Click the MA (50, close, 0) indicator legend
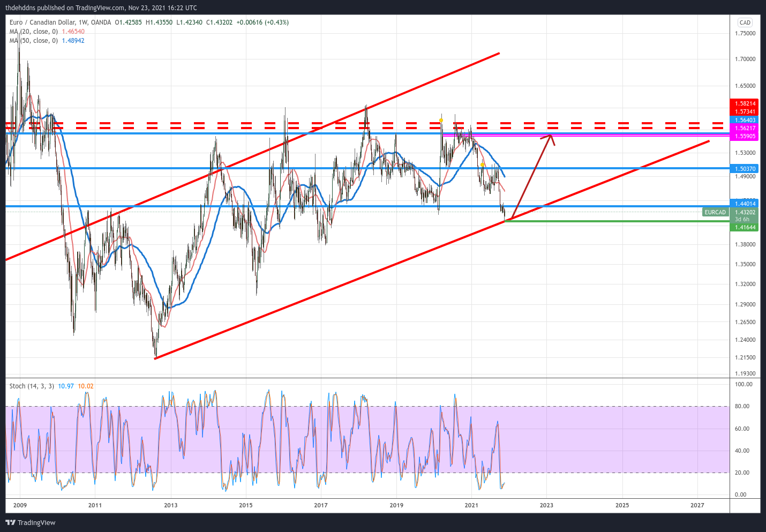The height and width of the screenshot is (532, 766). click(x=34, y=41)
